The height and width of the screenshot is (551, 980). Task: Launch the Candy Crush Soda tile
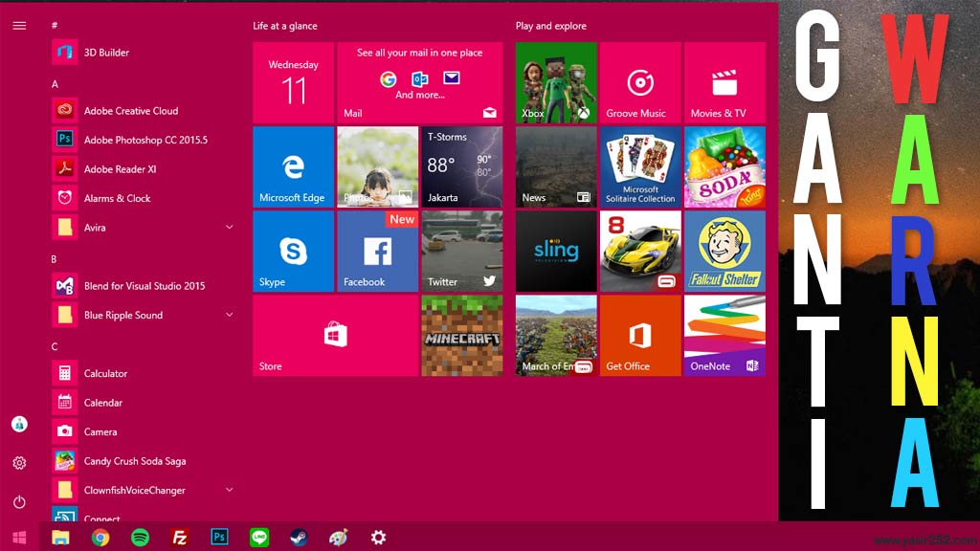pyautogui.click(x=725, y=166)
